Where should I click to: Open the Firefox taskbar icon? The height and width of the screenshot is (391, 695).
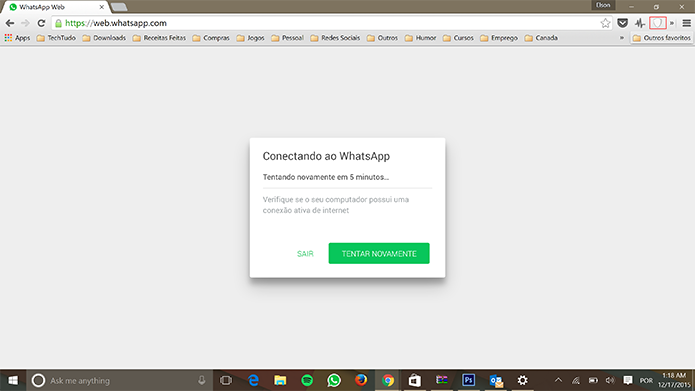[x=361, y=380]
